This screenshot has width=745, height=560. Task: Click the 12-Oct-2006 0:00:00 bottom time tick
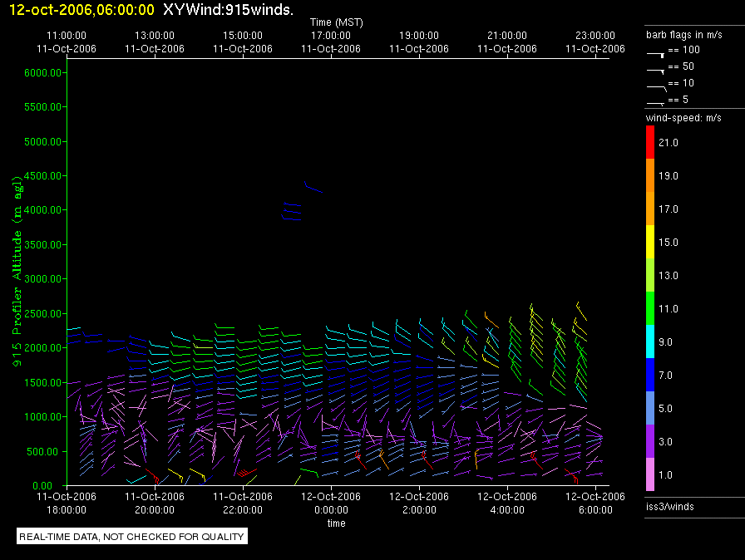tap(331, 503)
